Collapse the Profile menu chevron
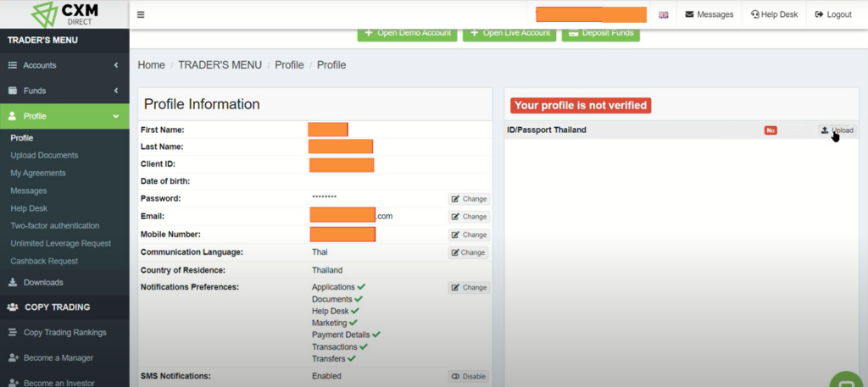 point(115,116)
